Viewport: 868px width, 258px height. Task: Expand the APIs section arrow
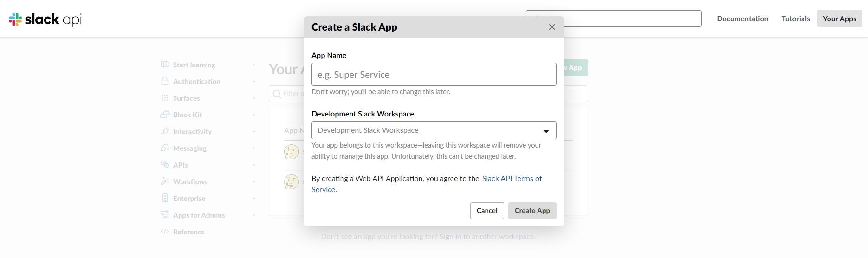click(254, 165)
